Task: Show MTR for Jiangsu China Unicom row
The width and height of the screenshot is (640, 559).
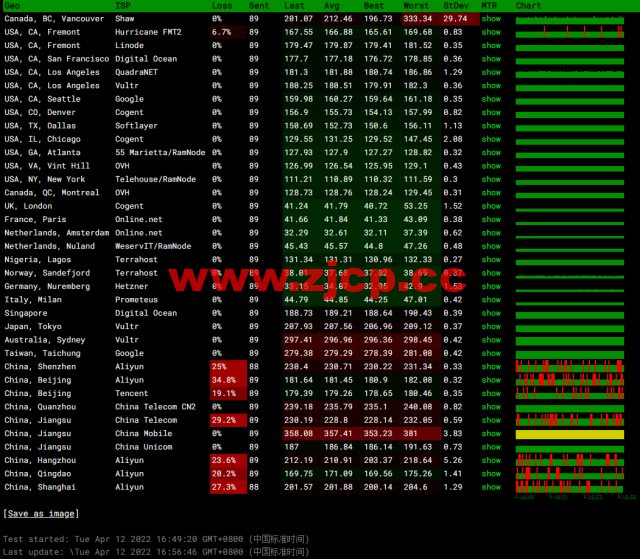Action: coord(491,447)
